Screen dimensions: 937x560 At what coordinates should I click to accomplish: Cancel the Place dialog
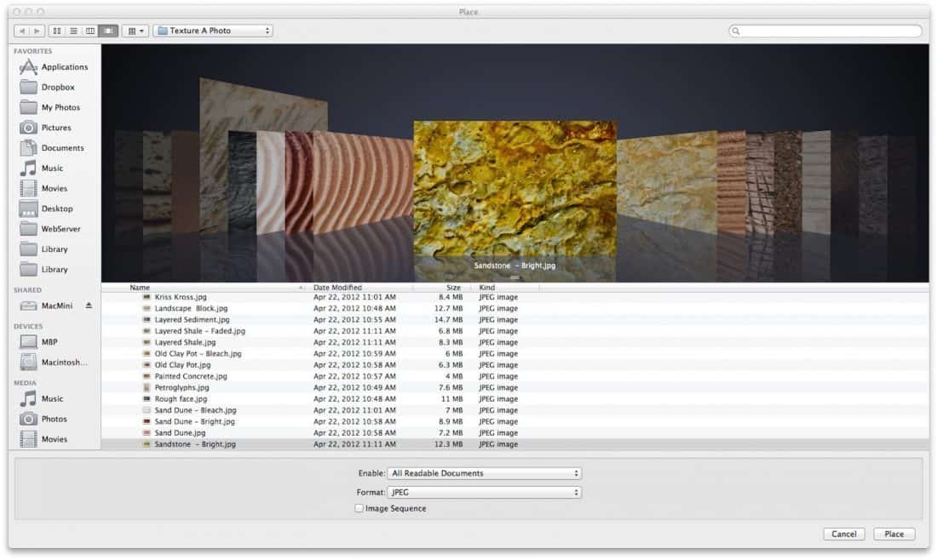(x=843, y=534)
